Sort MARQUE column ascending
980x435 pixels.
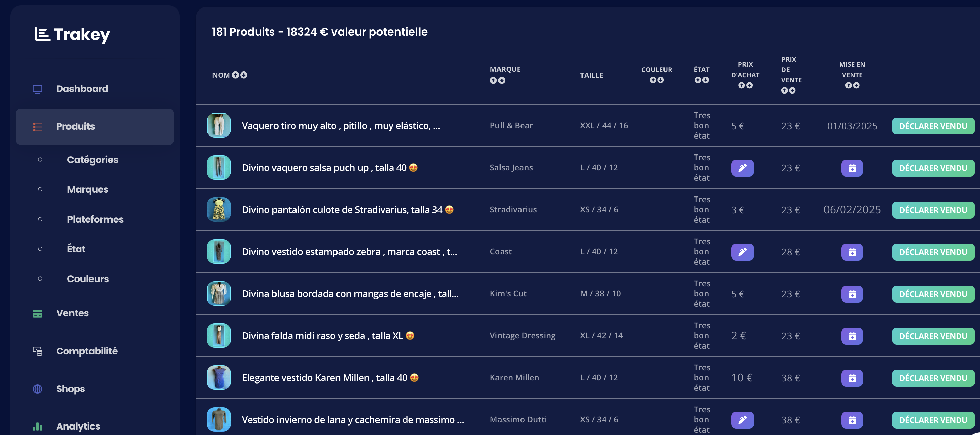point(493,80)
